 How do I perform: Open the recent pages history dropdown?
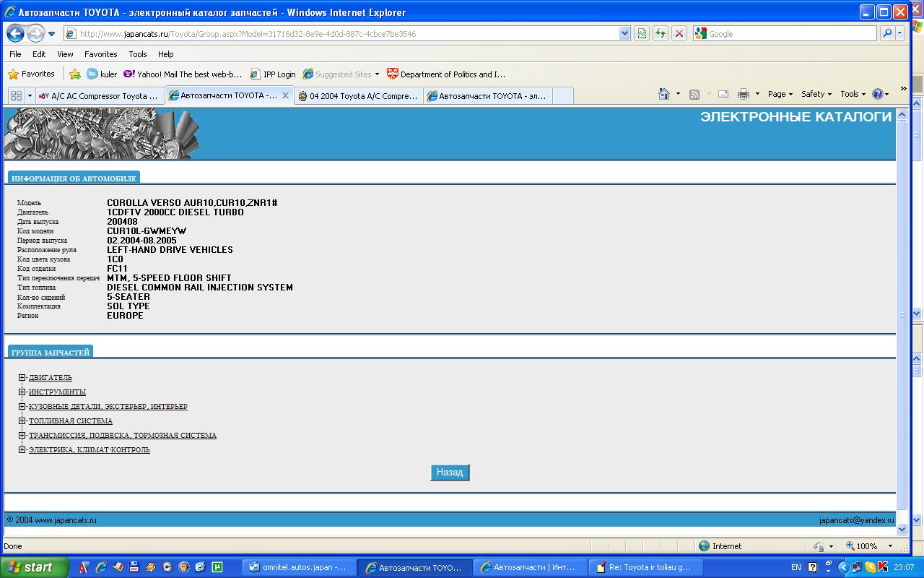coord(52,34)
